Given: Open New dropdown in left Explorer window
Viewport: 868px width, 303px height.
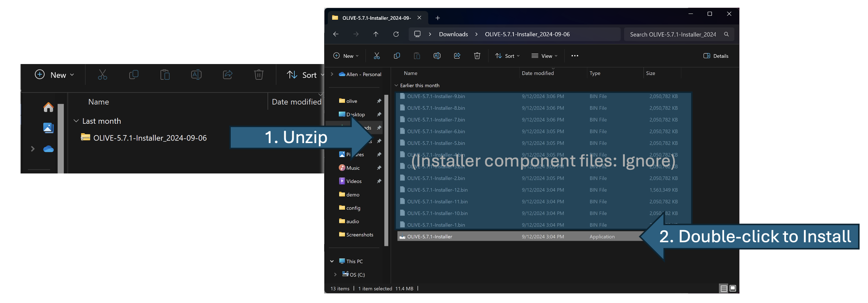Looking at the screenshot, I should (x=54, y=75).
